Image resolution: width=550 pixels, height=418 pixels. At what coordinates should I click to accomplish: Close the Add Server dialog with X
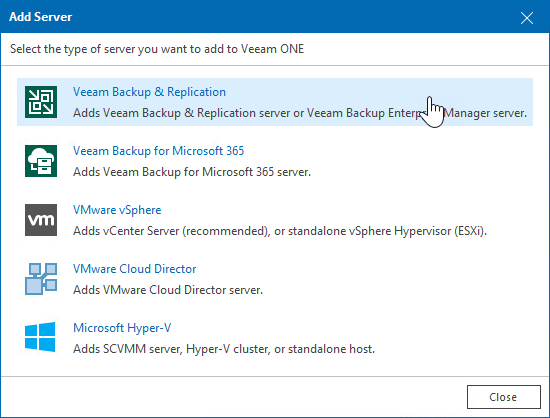tap(527, 18)
